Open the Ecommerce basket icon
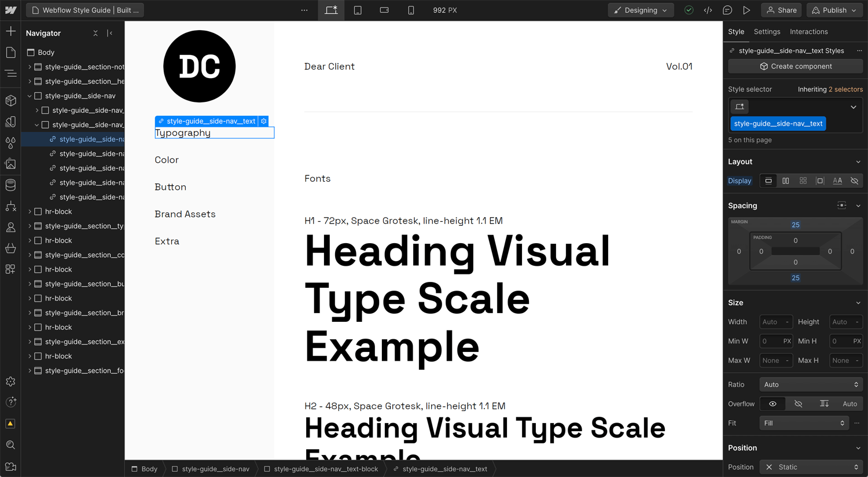Viewport: 868px width, 477px height. tap(10, 248)
